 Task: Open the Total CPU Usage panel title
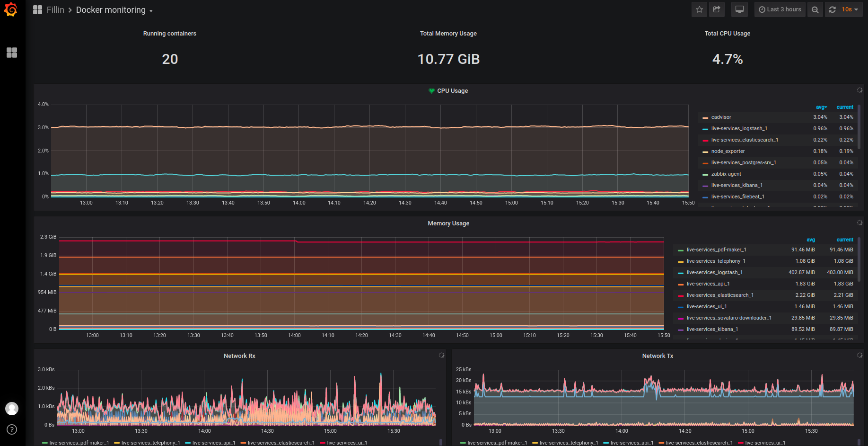728,34
